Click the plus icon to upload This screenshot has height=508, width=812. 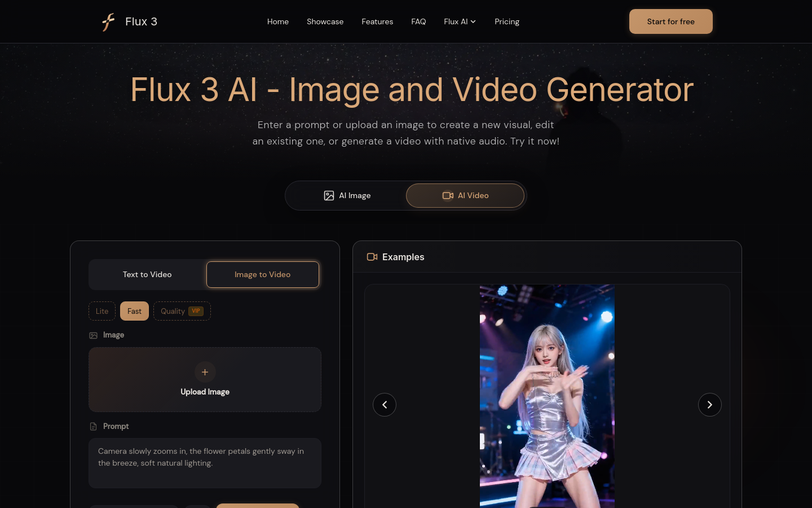(x=205, y=372)
